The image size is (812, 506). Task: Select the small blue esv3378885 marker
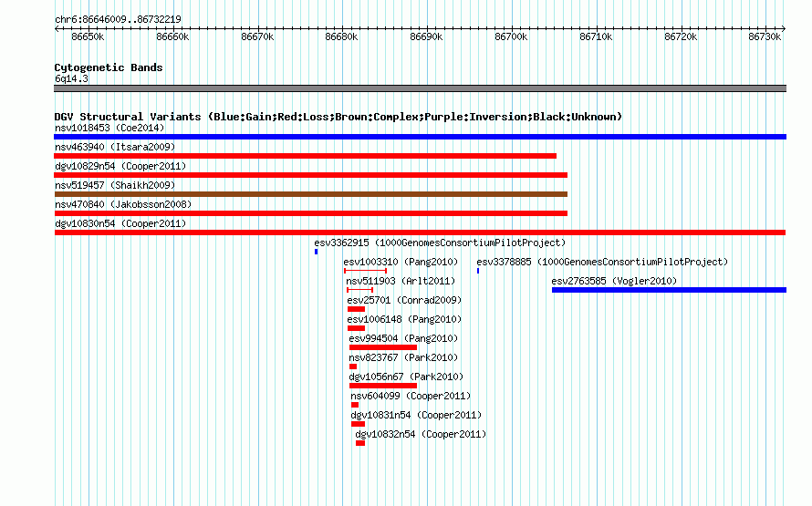click(x=478, y=271)
